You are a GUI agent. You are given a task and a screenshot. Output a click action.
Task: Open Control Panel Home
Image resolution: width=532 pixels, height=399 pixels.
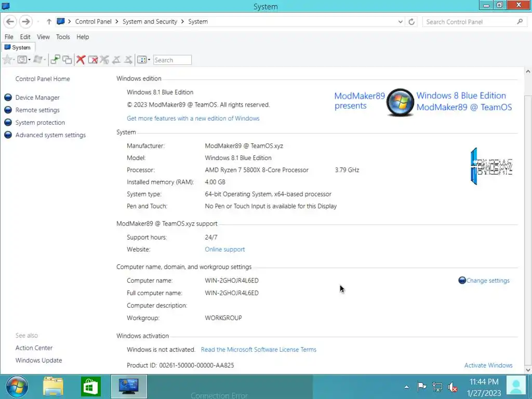[43, 79]
